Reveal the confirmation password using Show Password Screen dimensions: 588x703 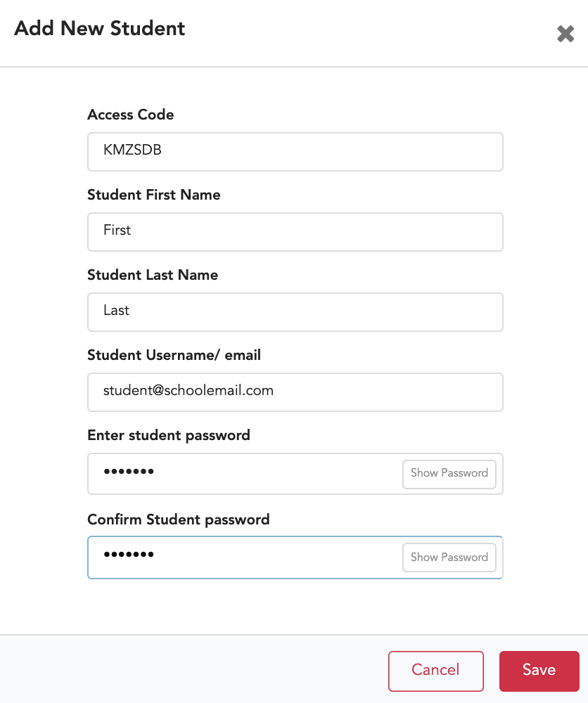tap(449, 557)
